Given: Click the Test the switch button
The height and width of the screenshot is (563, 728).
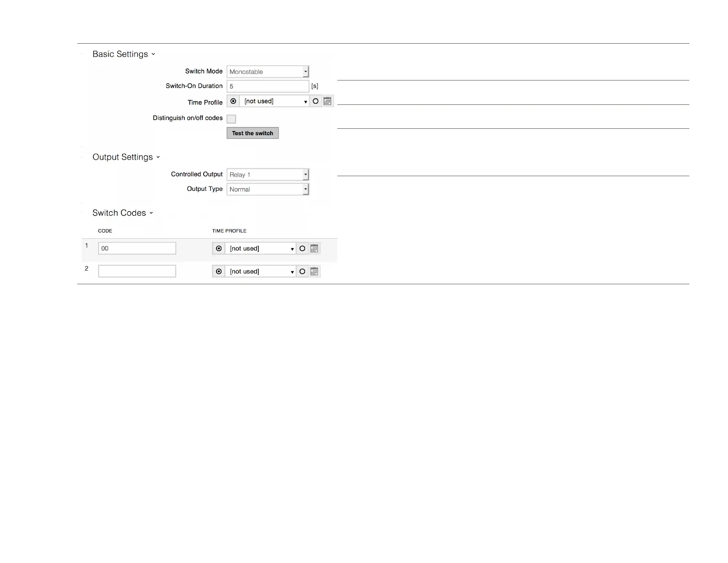Looking at the screenshot, I should [253, 133].
